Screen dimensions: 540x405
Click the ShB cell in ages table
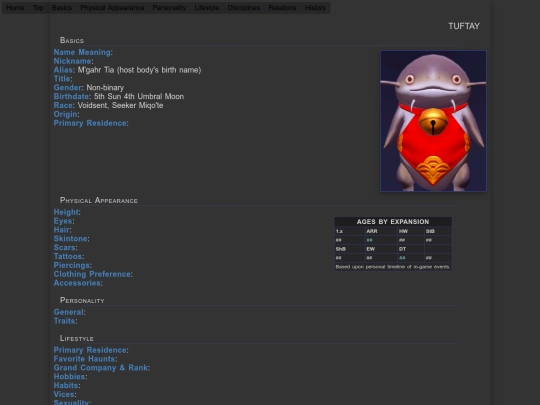(350, 249)
